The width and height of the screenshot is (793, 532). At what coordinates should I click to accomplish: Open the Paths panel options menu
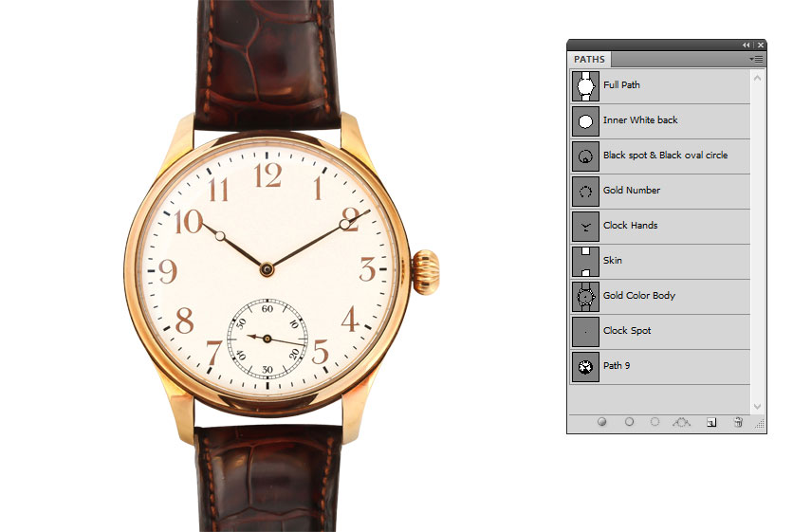tap(756, 59)
